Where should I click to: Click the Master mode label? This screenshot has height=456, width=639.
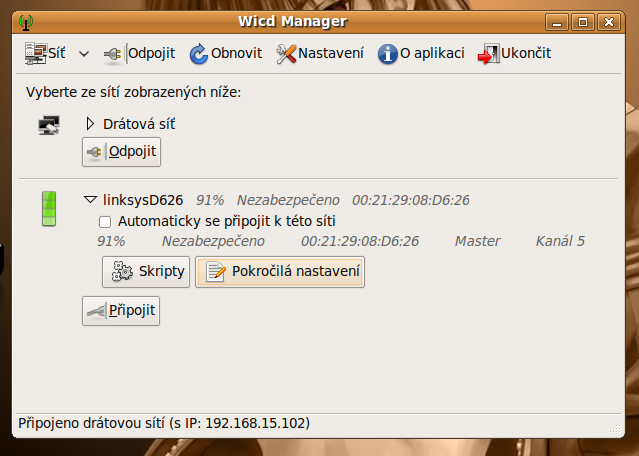click(478, 241)
